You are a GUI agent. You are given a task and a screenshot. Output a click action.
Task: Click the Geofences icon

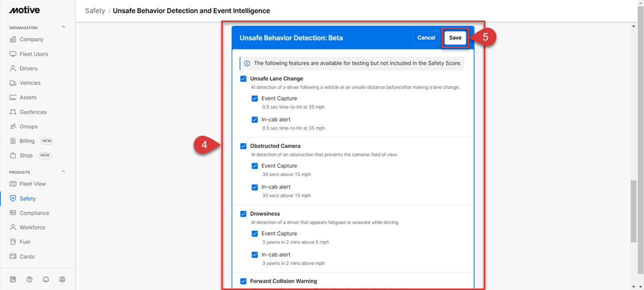[13, 112]
